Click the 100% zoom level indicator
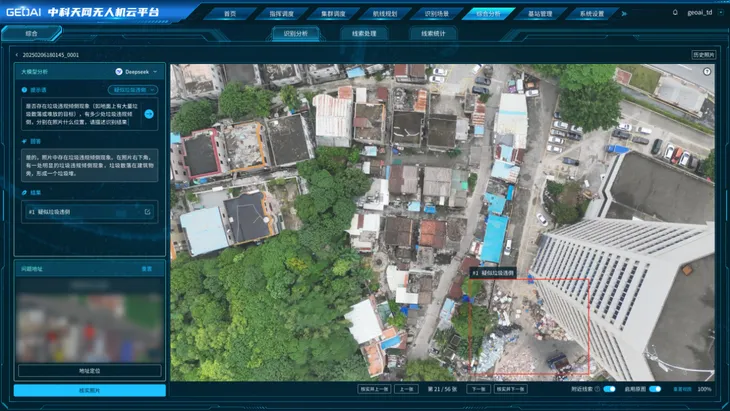 click(x=705, y=389)
